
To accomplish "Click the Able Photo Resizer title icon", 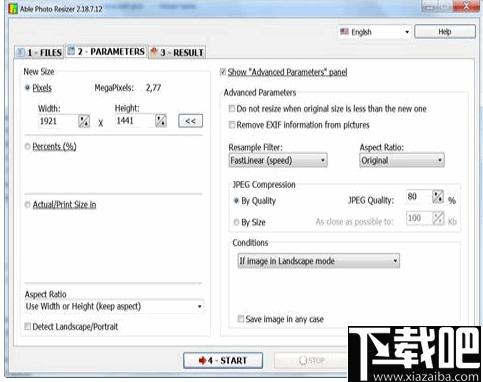I will (13, 9).
